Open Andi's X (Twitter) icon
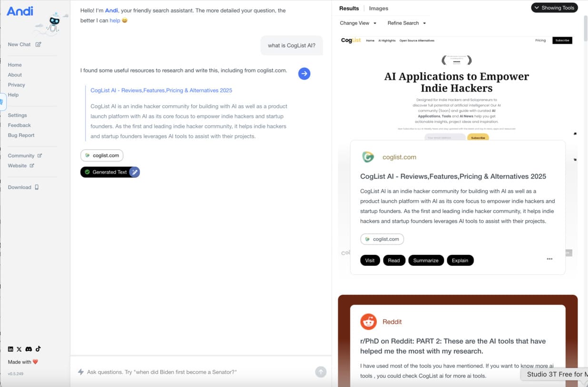The image size is (588, 387). click(x=19, y=349)
